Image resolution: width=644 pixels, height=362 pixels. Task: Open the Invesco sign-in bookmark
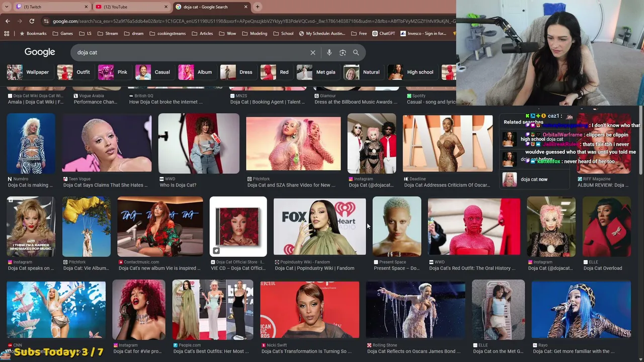424,34
